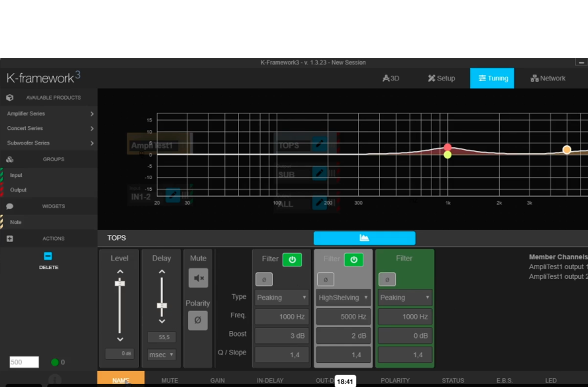
Task: Open the msec delay unit dropdown
Action: click(x=161, y=354)
